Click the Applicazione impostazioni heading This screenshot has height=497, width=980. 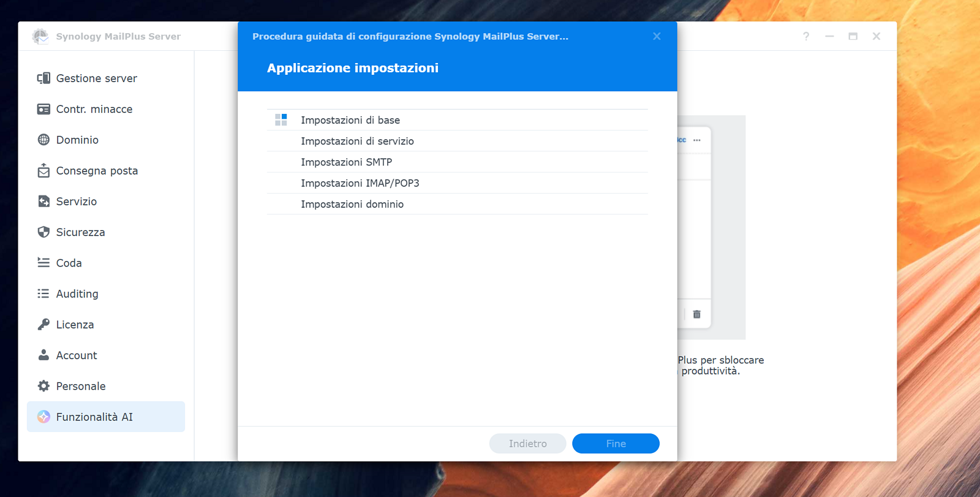pyautogui.click(x=353, y=68)
